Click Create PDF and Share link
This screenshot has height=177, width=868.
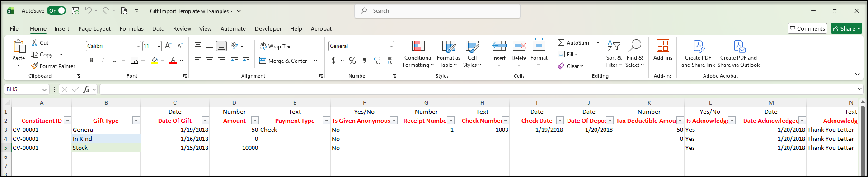(x=698, y=54)
